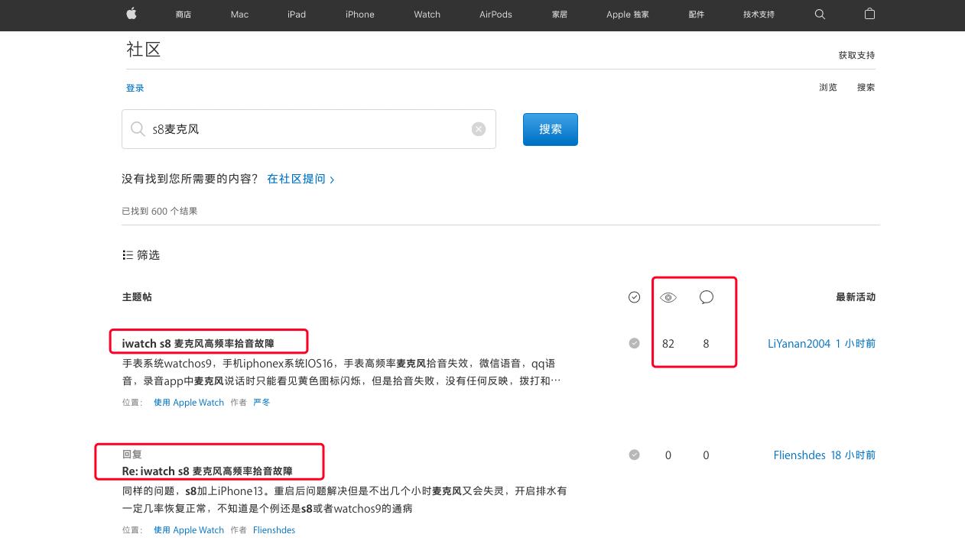
Task: Click the checkmark icon in the column header
Action: 634,297
